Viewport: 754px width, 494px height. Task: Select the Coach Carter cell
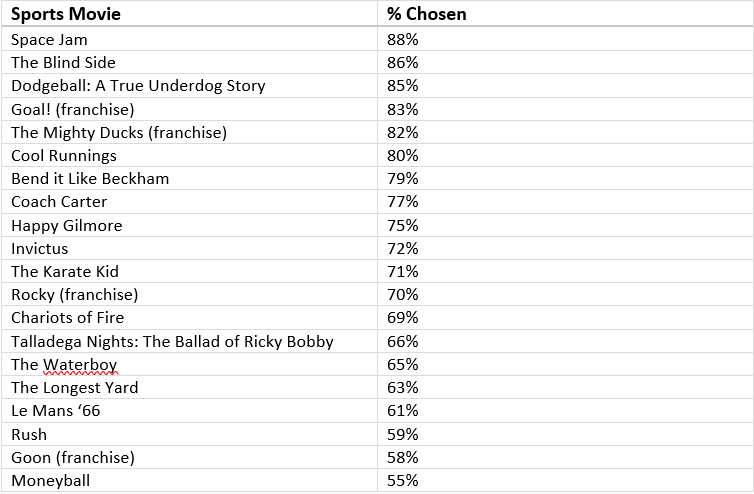tap(189, 202)
